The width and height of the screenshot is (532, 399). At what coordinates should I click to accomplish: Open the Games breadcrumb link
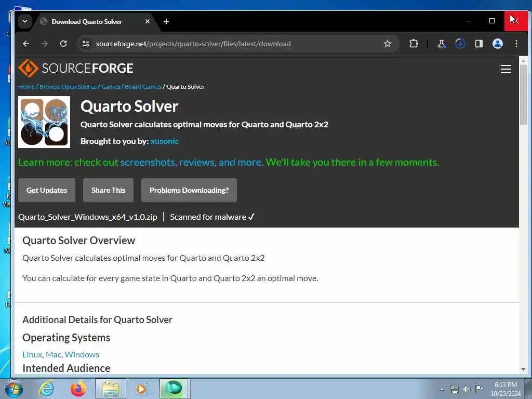pyautogui.click(x=111, y=87)
